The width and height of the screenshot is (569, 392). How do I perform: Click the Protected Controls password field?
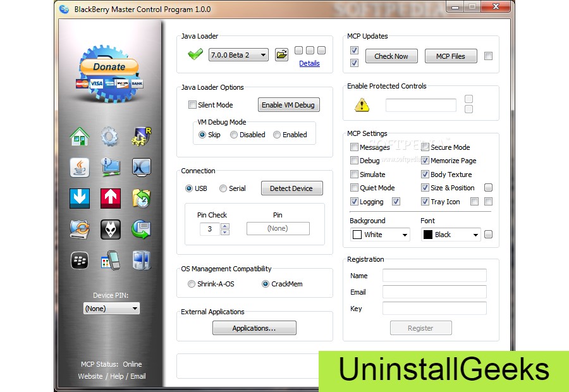421,105
